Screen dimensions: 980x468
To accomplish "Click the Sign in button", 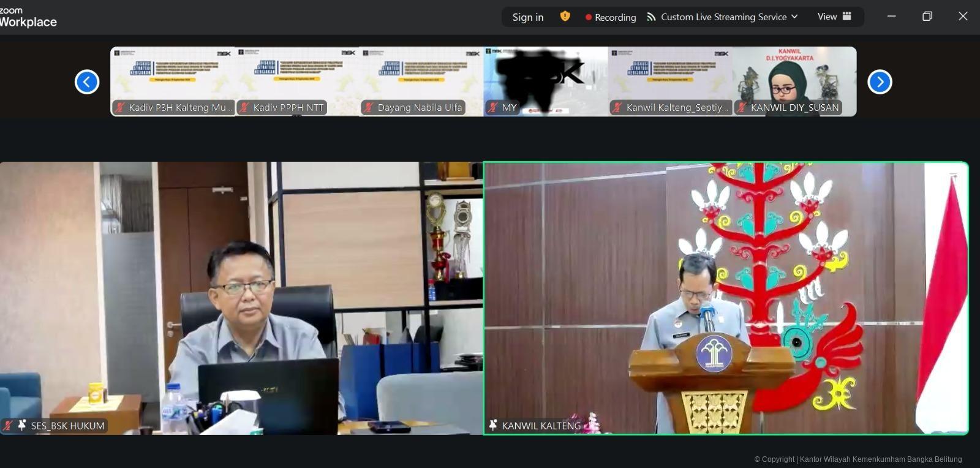I will 527,17.
